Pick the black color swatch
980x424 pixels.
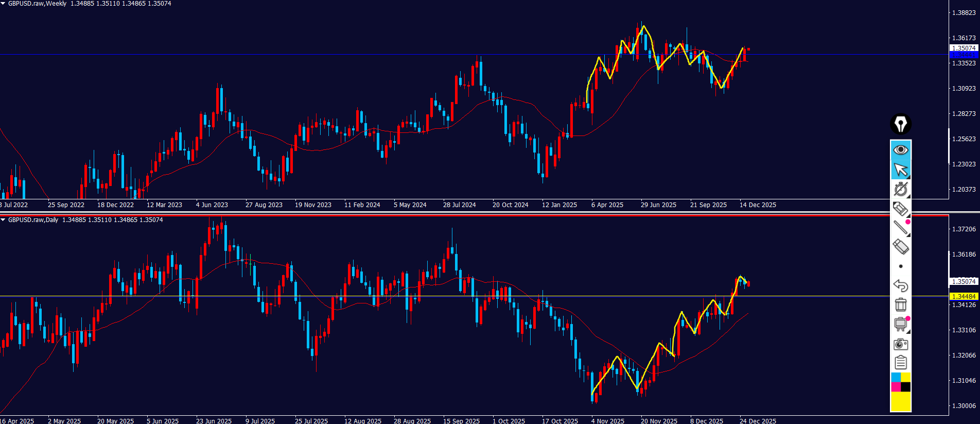point(906,387)
